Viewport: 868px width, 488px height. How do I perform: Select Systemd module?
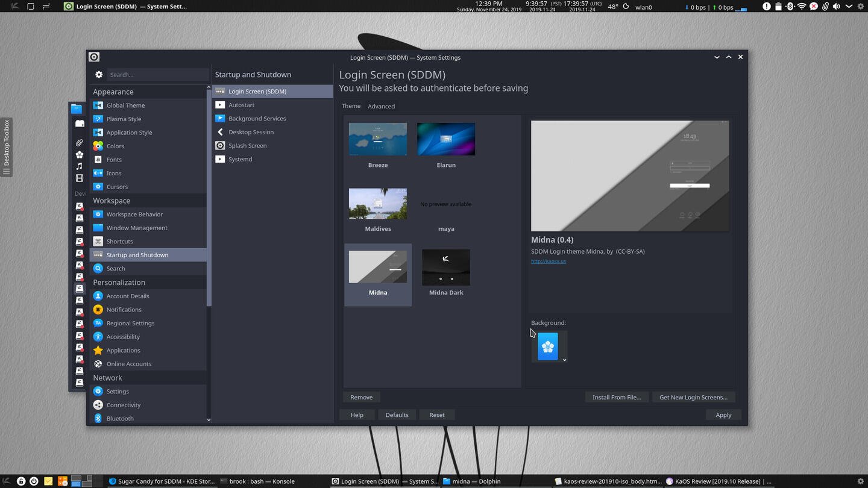click(x=272, y=159)
